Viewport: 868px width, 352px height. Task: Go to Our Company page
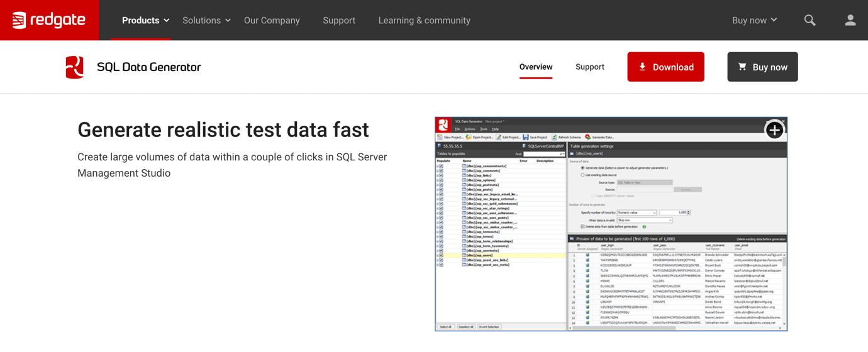click(x=272, y=20)
